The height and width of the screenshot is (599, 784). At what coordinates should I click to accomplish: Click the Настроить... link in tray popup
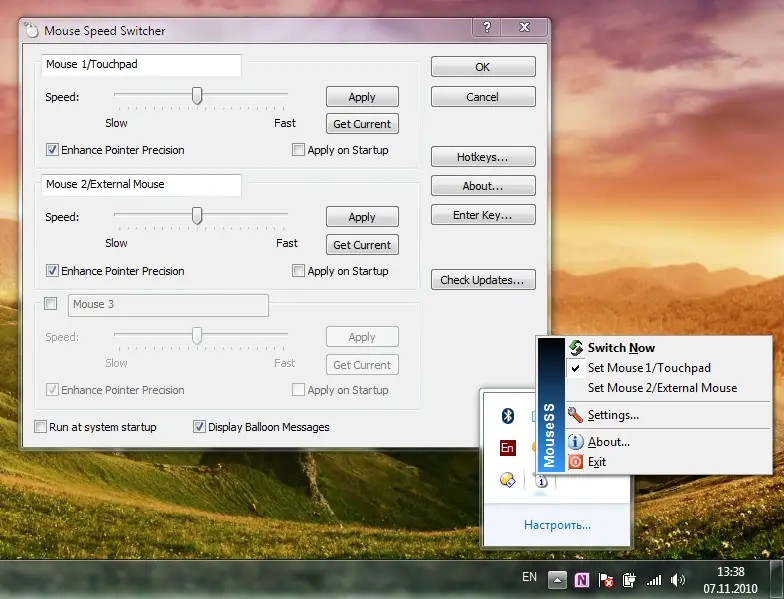[557, 524]
